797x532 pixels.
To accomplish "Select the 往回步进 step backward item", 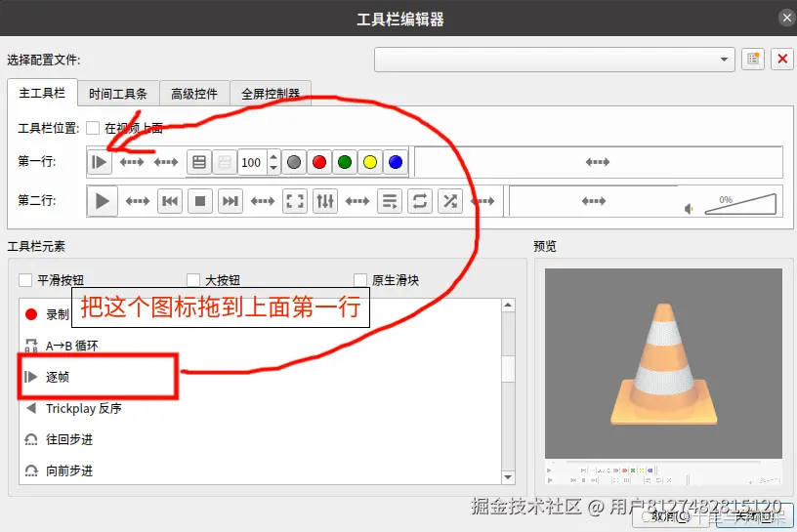I will [x=260, y=439].
